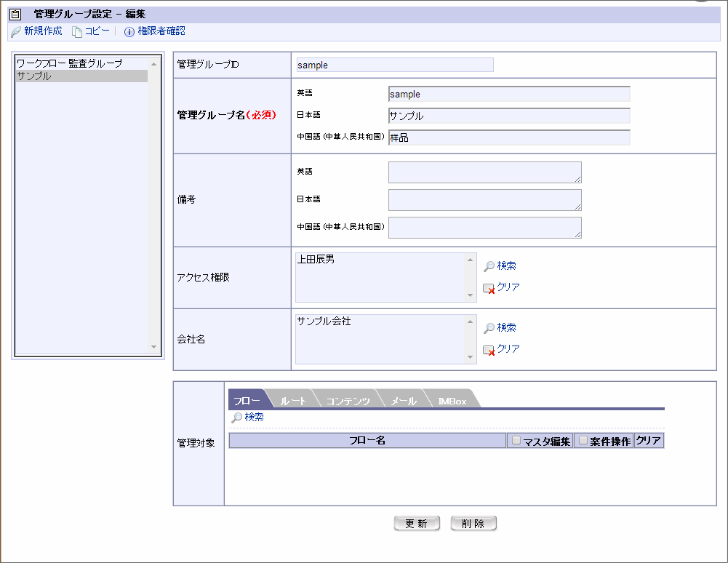Click scroll up arrow of group list
Viewport: 728px width, 563px height.
point(153,63)
